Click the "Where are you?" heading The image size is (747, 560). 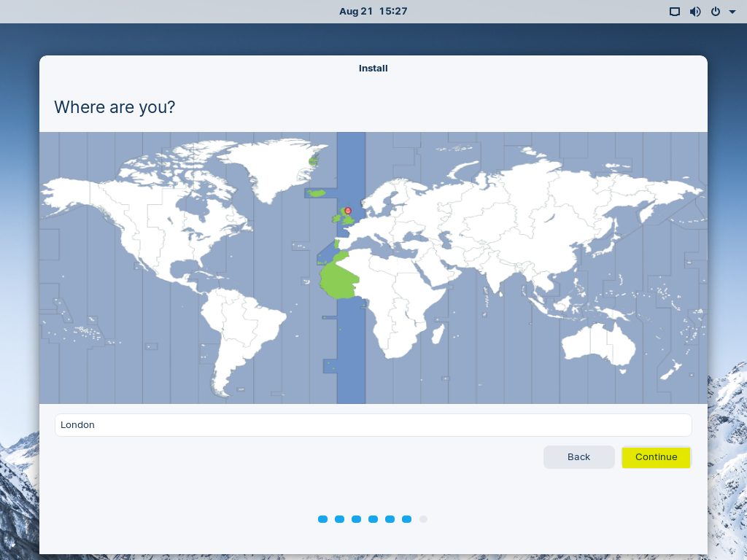115,107
